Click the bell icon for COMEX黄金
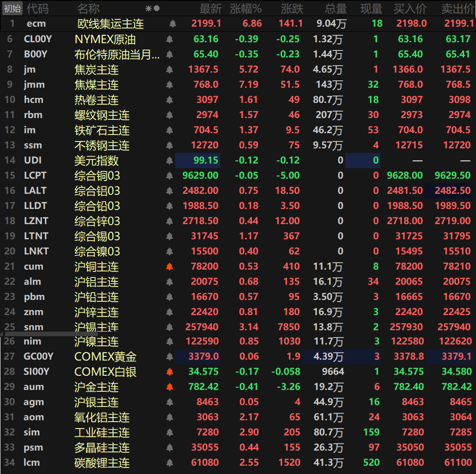Screen dimensions: 476x474 coord(170,357)
